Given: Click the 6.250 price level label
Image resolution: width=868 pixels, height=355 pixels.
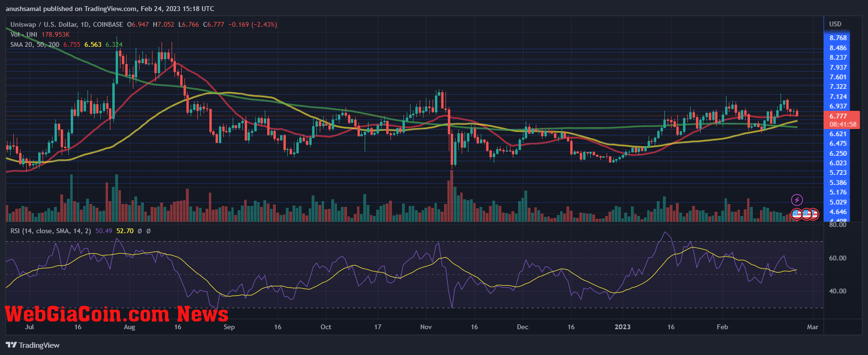Looking at the screenshot, I should point(838,153).
